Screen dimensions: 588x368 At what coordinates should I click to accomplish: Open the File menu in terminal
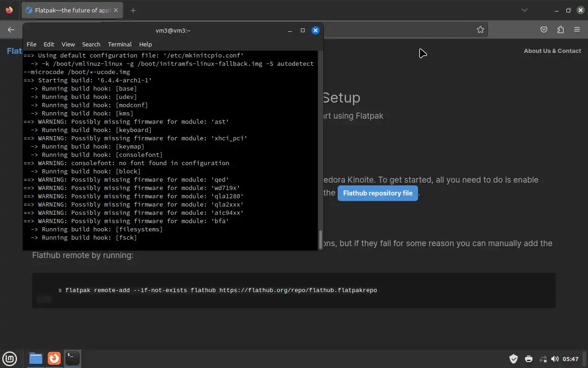[31, 44]
